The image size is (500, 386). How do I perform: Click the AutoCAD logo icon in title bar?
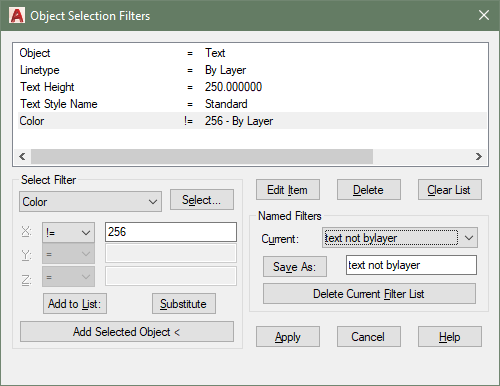click(x=17, y=16)
